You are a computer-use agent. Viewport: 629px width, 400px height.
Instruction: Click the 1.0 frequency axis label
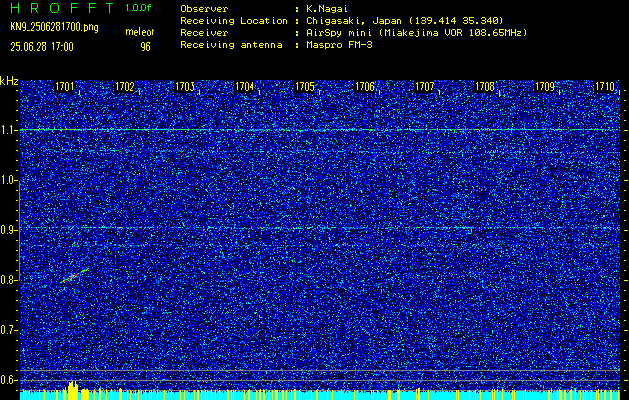pyautogui.click(x=7, y=180)
